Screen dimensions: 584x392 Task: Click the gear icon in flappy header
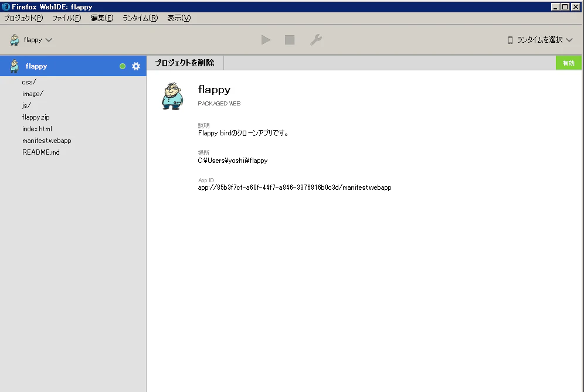pos(136,66)
